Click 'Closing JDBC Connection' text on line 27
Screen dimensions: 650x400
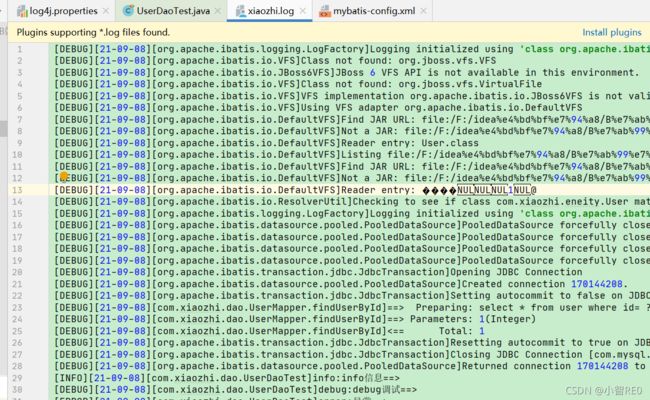point(519,355)
